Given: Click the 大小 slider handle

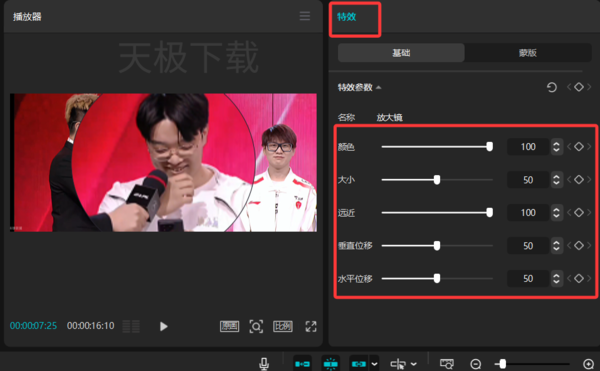Looking at the screenshot, I should pos(437,180).
